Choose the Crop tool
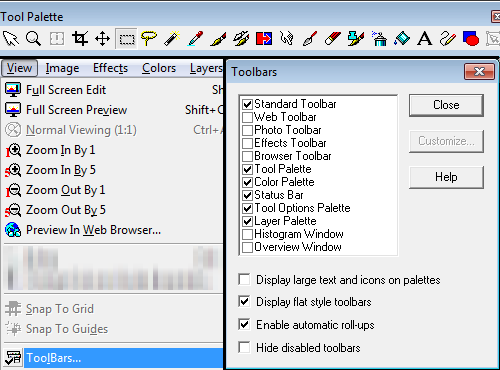Screen dimensions: 500x370 coord(80,39)
